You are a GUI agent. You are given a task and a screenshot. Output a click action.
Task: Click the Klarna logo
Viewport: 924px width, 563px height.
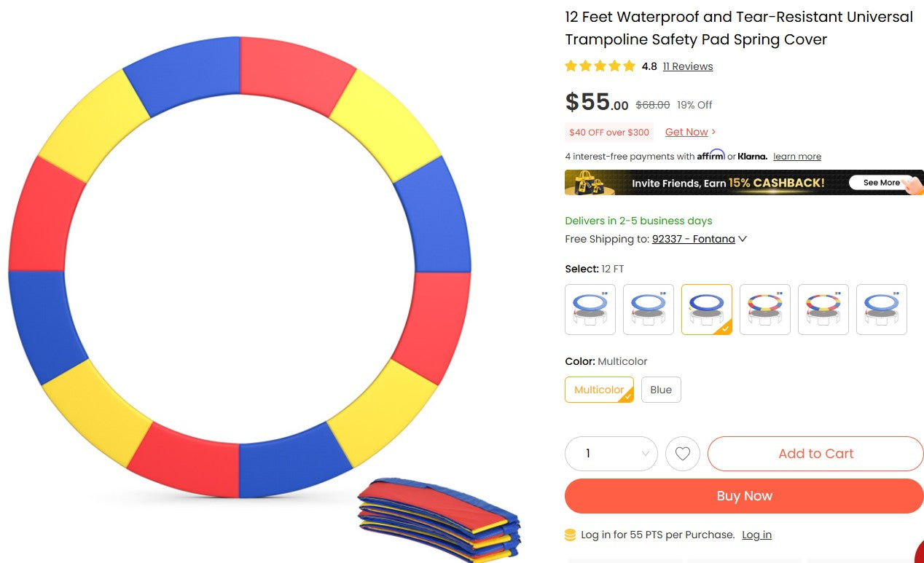(753, 156)
